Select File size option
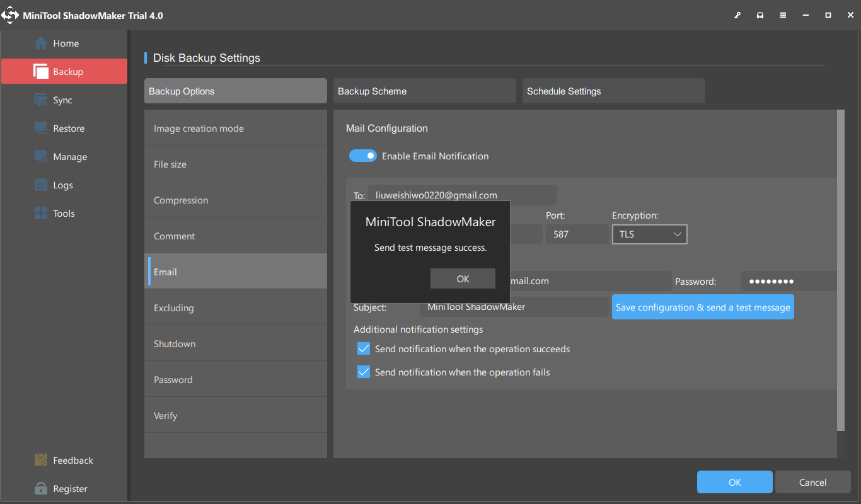Screen dimensions: 861x504 236,164
